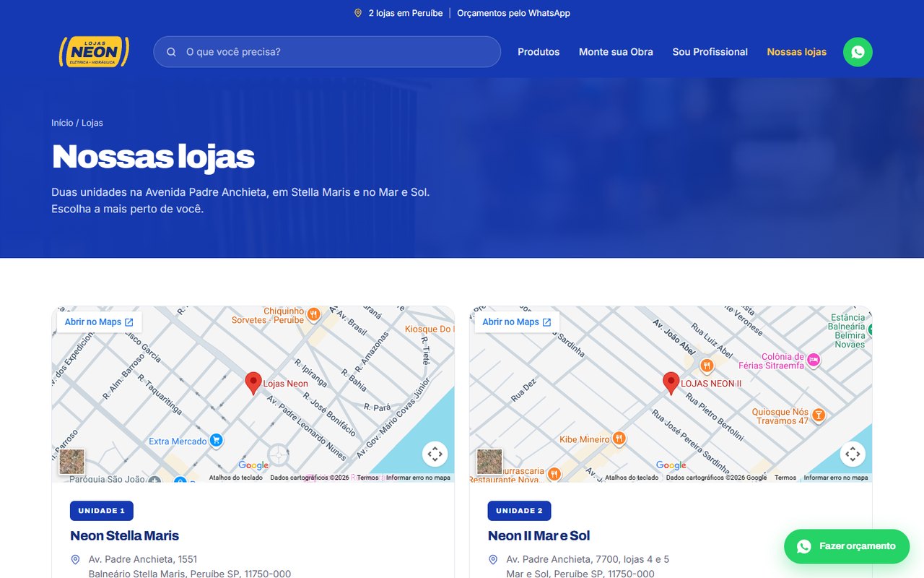Viewport: 924px width, 578px height.
Task: Open the Produtos menu
Action: (x=539, y=52)
